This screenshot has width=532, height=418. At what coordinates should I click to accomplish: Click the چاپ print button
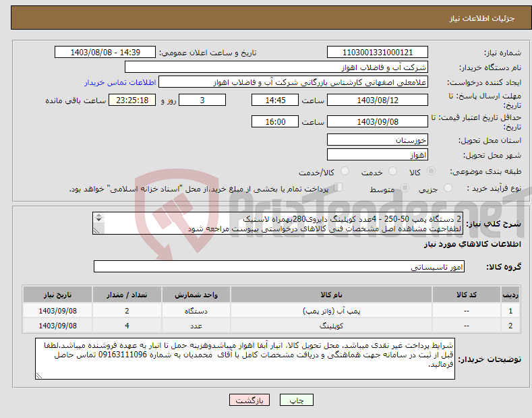(x=297, y=400)
